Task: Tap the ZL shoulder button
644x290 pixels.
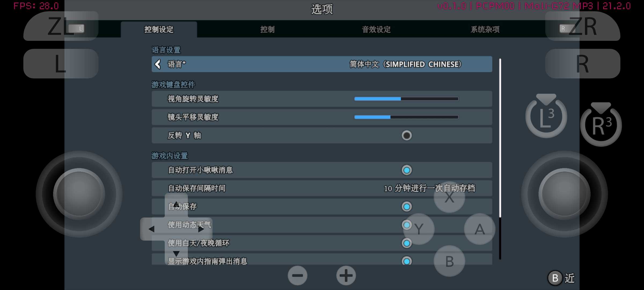Action: pyautogui.click(x=61, y=26)
